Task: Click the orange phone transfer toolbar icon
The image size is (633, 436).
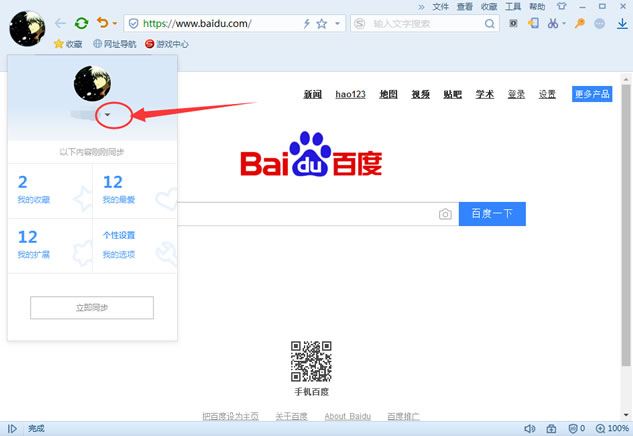Action: pos(534,23)
